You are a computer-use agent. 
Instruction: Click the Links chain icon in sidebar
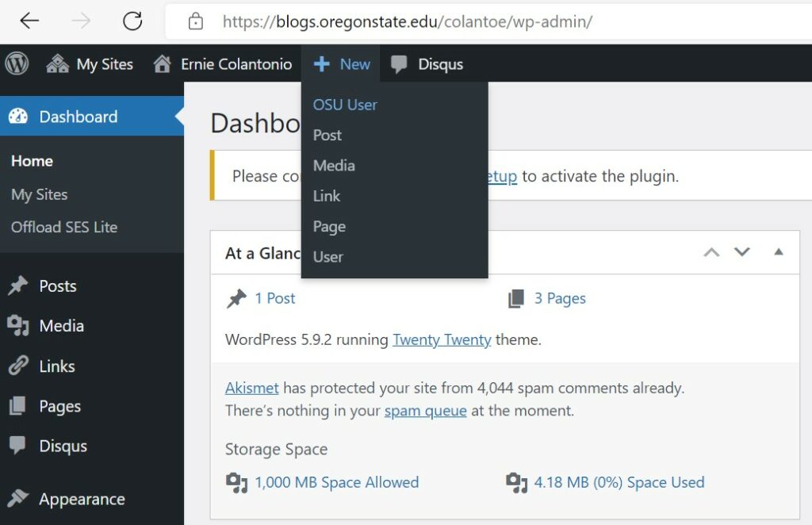pos(18,366)
